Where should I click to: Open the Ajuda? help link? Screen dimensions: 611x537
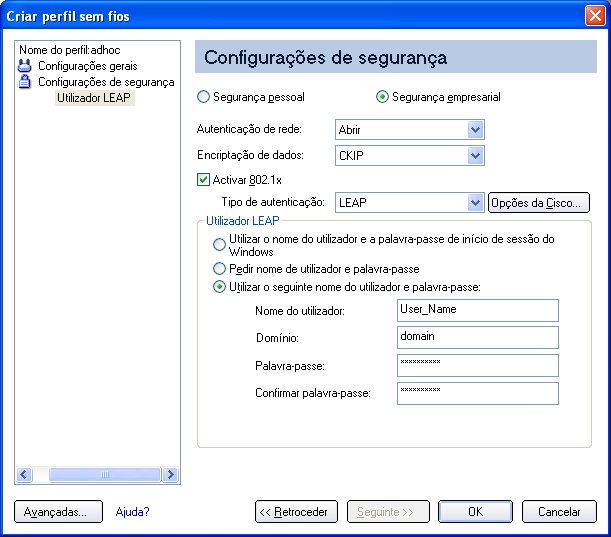[x=132, y=512]
